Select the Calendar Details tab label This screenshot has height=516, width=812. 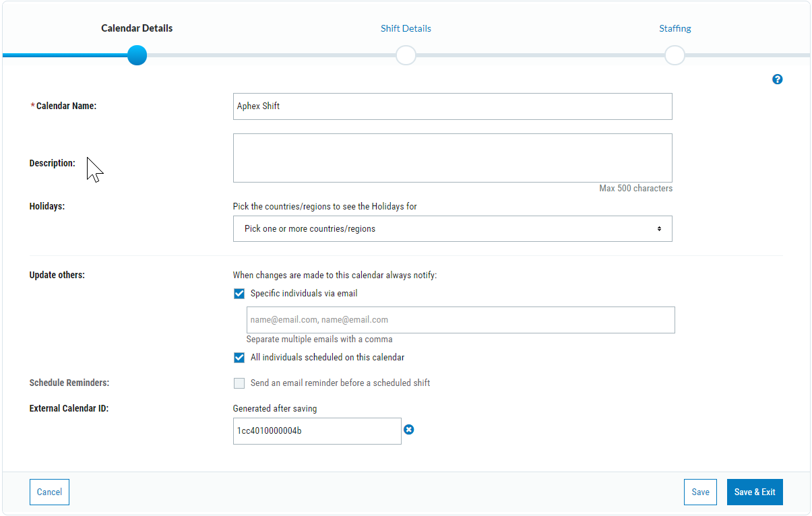tap(137, 29)
